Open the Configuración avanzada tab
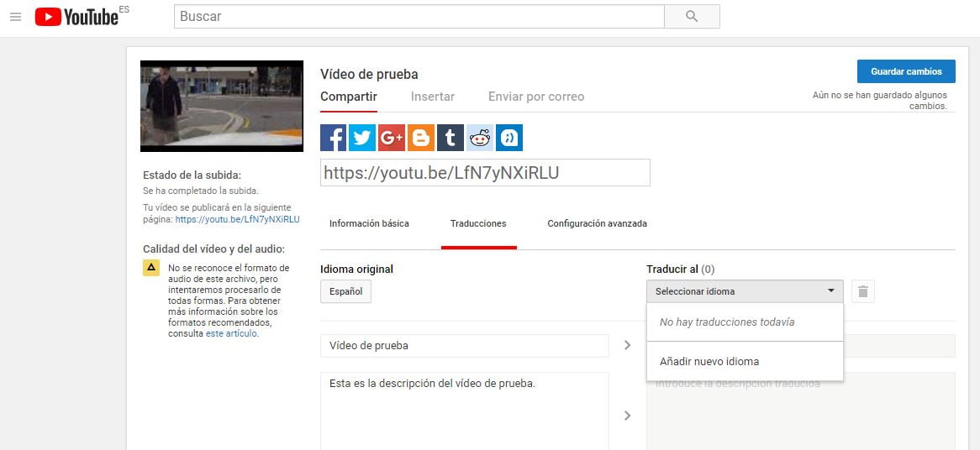The image size is (980, 450). pyautogui.click(x=597, y=224)
